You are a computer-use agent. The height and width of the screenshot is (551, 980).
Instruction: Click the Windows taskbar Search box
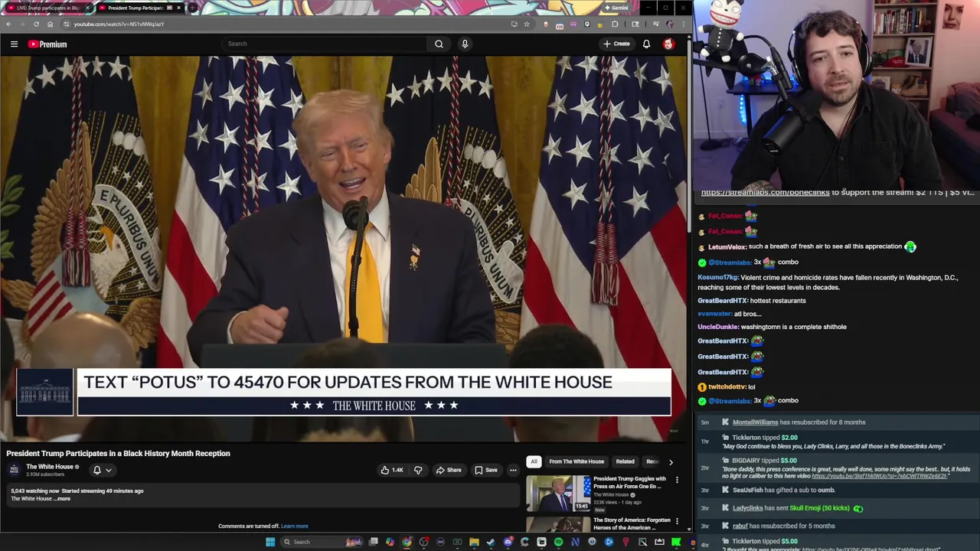322,542
